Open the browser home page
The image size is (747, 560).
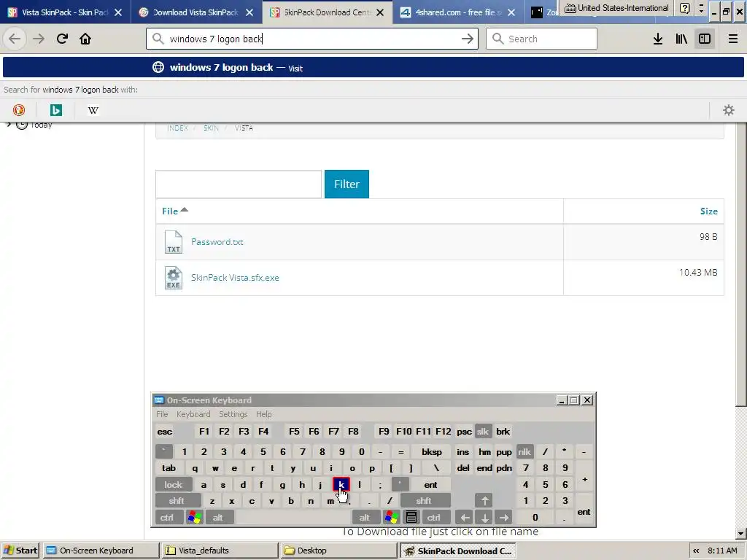point(85,39)
